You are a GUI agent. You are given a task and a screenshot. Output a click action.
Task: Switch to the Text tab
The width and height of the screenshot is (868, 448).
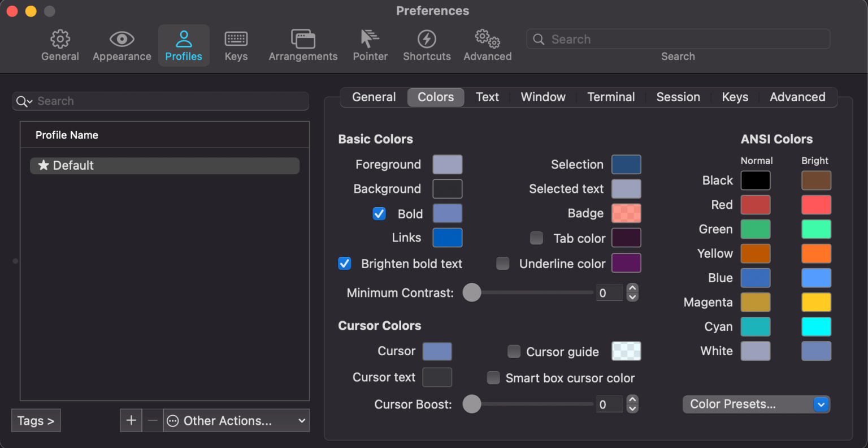[487, 97]
